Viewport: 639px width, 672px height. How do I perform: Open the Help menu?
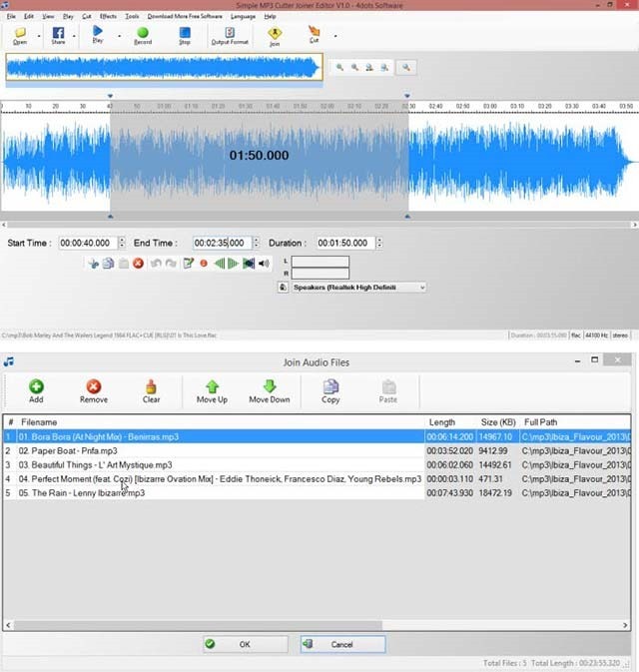point(270,16)
